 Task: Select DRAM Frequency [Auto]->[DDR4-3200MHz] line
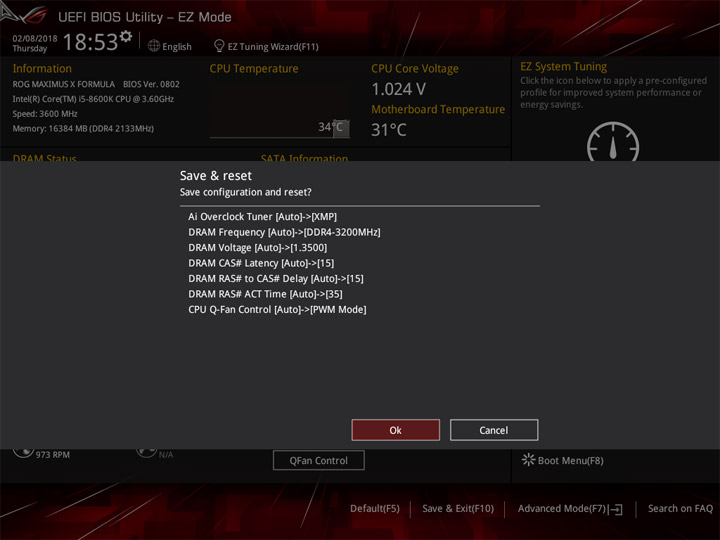tap(284, 232)
